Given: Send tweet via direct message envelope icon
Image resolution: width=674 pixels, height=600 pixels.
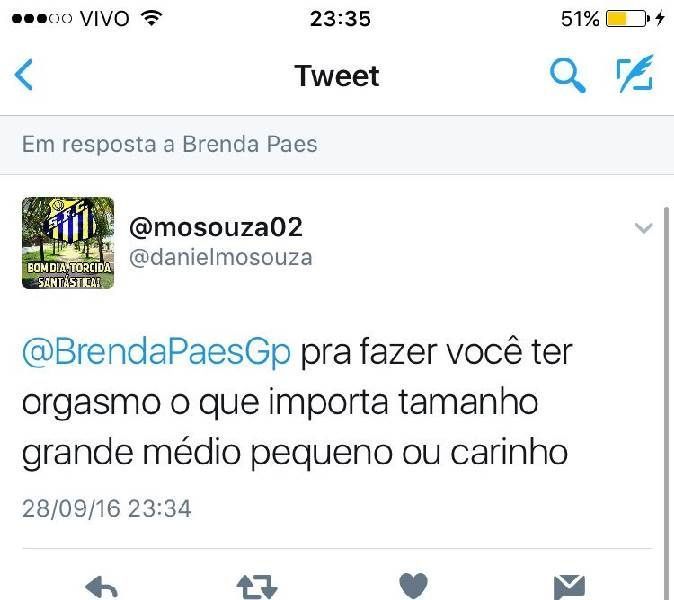Looking at the screenshot, I should [569, 587].
